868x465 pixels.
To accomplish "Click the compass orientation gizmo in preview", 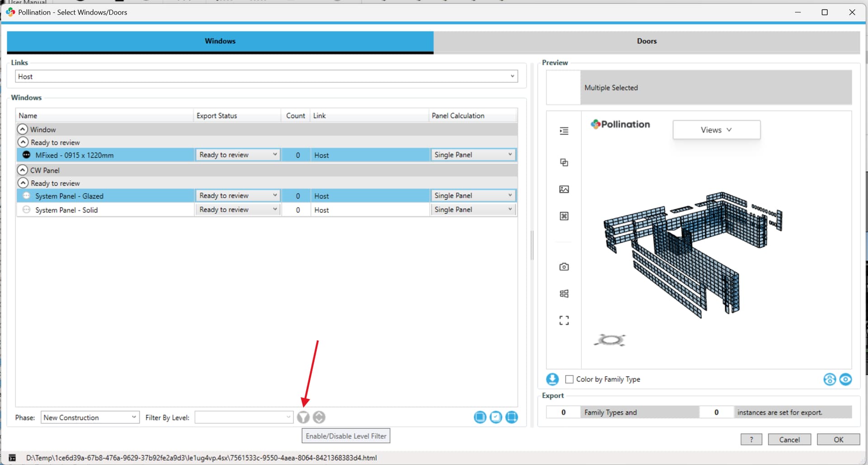I will click(x=610, y=340).
